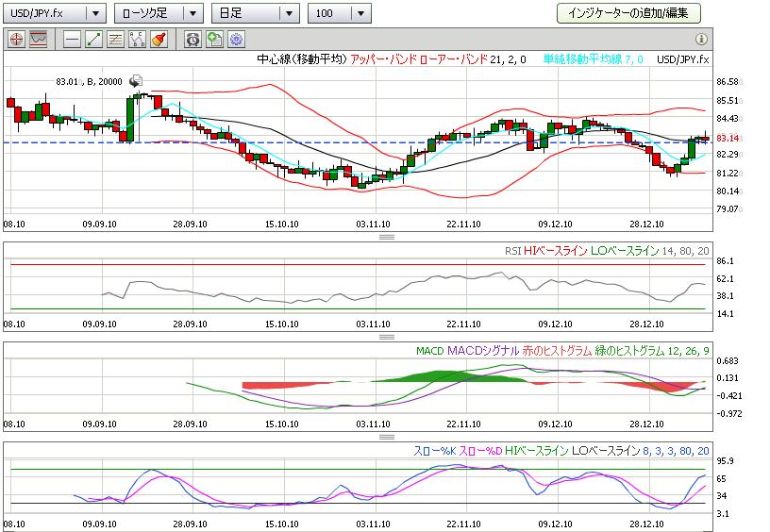Click the splitter handle between price and RSI panels
This screenshot has width=770, height=532.
click(x=387, y=237)
